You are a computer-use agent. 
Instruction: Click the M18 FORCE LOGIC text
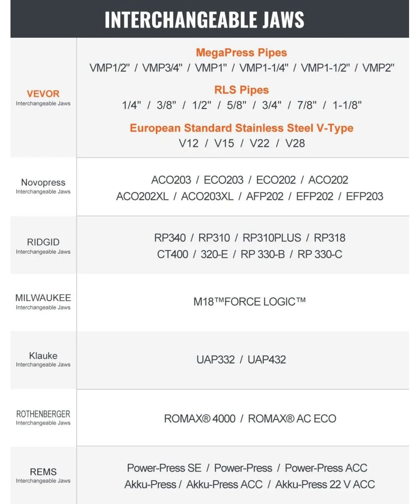click(249, 302)
